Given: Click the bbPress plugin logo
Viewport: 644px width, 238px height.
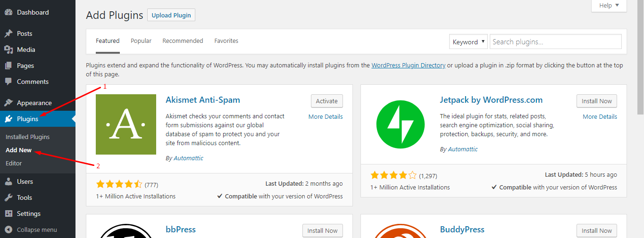Looking at the screenshot, I should coord(126,231).
